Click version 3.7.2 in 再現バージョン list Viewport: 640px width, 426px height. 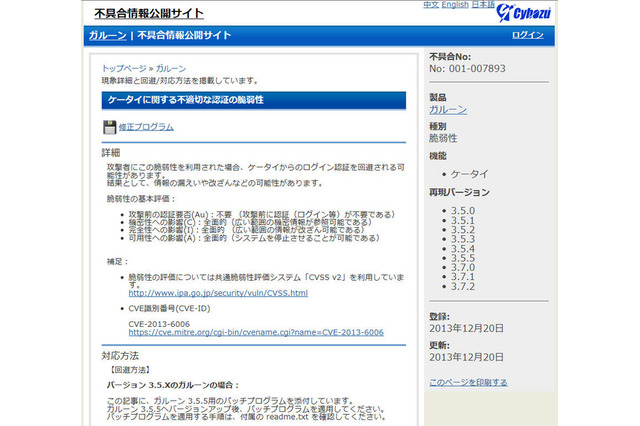463,286
